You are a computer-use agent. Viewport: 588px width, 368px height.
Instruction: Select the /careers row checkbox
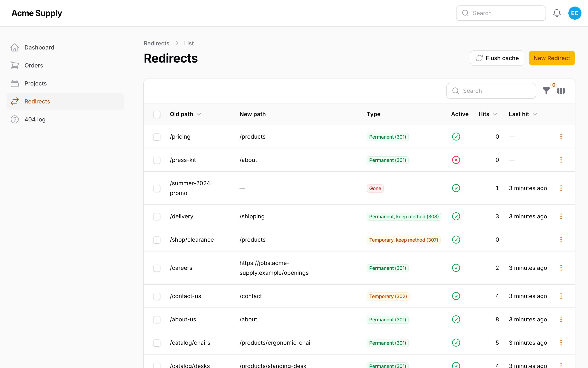coord(157,268)
